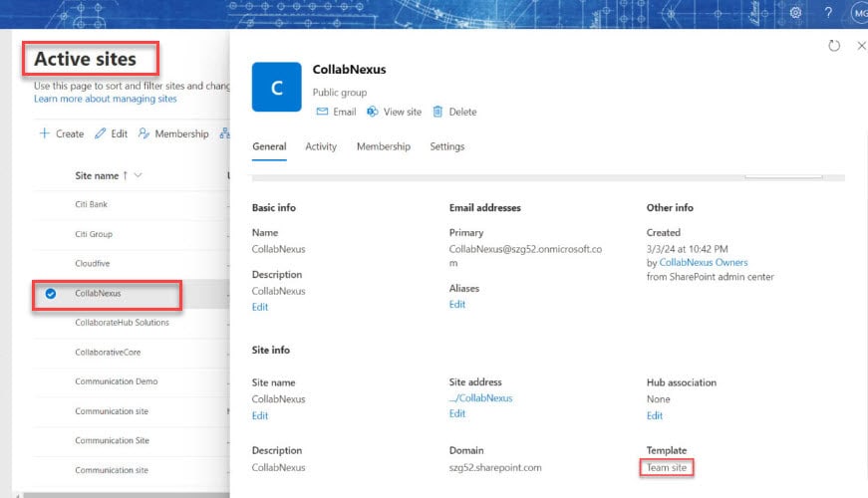The width and height of the screenshot is (868, 498).
Task: Select the Cloudfive site row
Action: pos(132,263)
